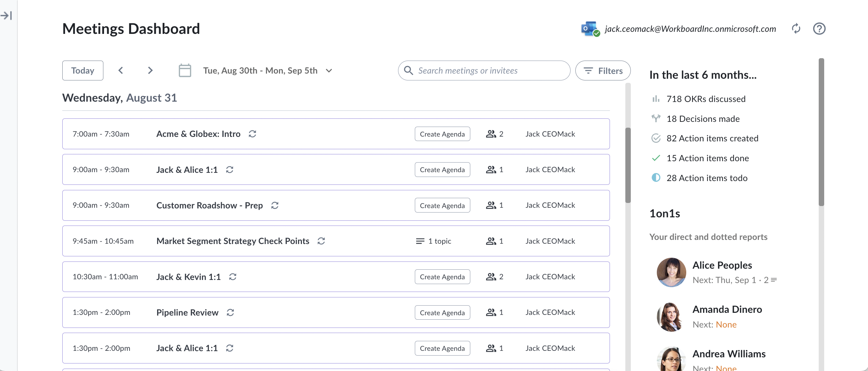Create Agenda for Customer Roadshow - Prep
This screenshot has width=868, height=371.
[x=442, y=205]
